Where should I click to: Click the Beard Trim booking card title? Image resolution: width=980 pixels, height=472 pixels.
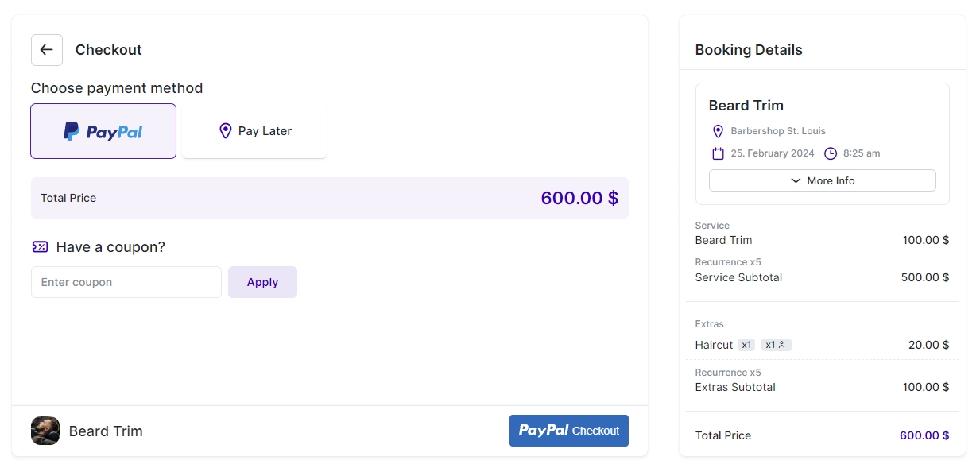pyautogui.click(x=746, y=106)
